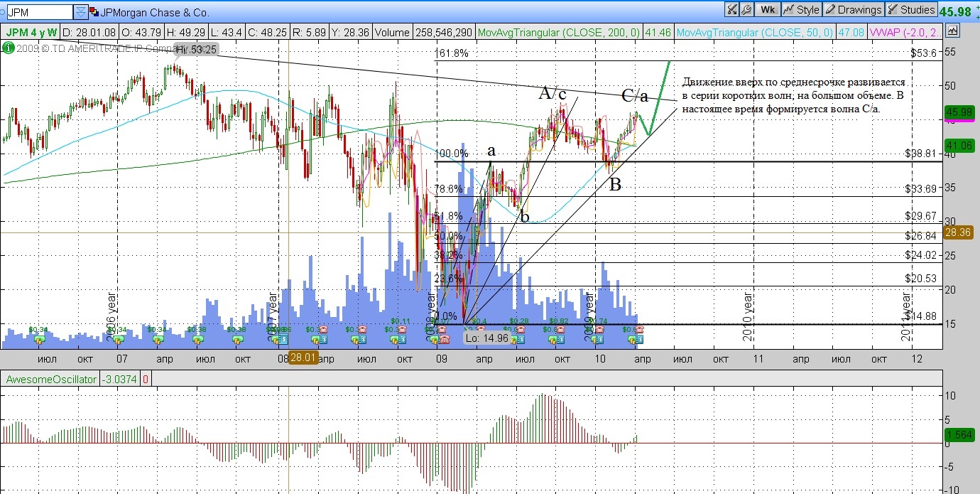Click the A/c wave label
The width and height of the screenshot is (980, 494).
(x=552, y=93)
